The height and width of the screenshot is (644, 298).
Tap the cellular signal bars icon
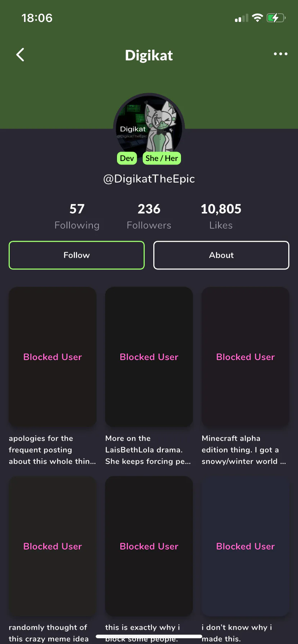(x=241, y=18)
